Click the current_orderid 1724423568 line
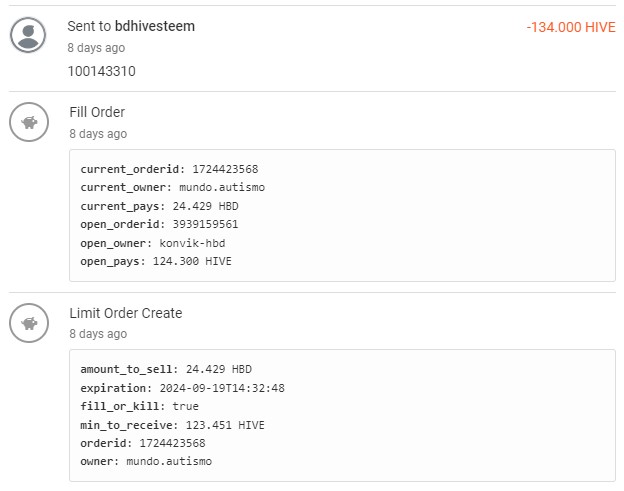 [x=169, y=169]
